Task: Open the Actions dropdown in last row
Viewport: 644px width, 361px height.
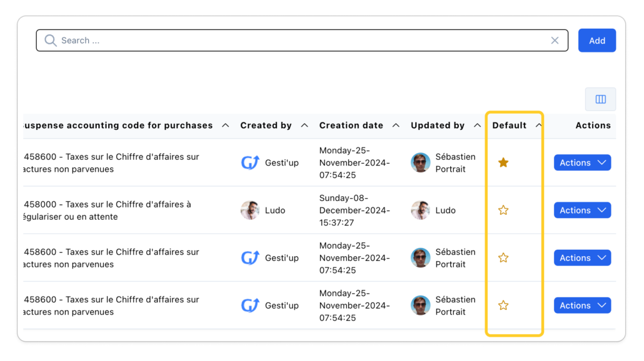Action: pyautogui.click(x=582, y=305)
